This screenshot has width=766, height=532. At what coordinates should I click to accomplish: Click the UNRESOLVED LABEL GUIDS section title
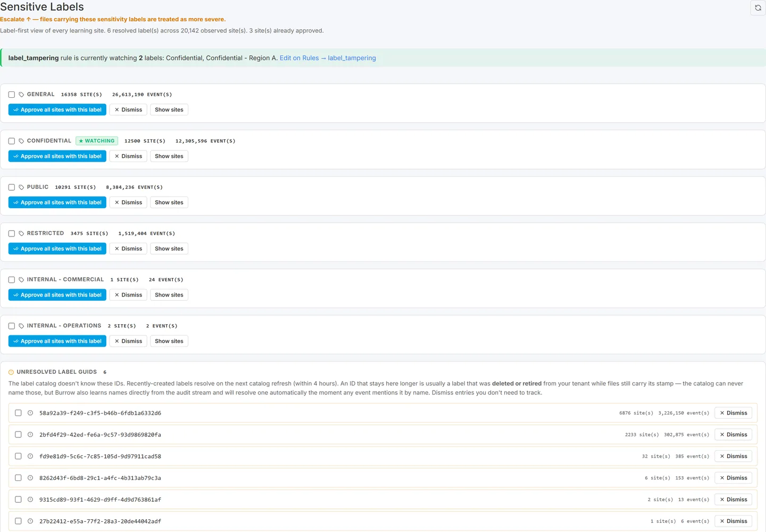57,372
